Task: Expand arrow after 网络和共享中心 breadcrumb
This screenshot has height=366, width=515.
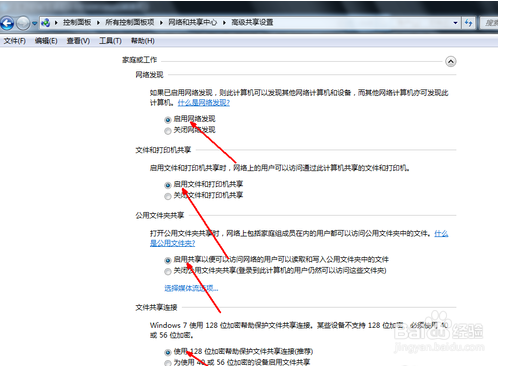Action: click(x=224, y=23)
